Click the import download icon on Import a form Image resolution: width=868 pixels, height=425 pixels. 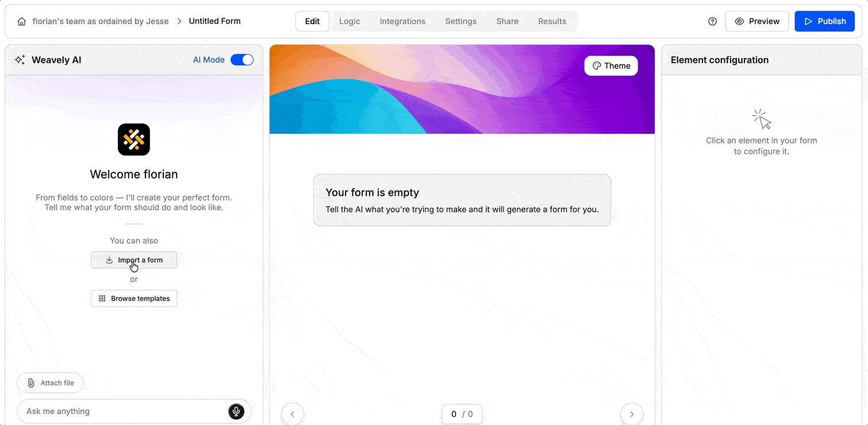pyautogui.click(x=109, y=260)
